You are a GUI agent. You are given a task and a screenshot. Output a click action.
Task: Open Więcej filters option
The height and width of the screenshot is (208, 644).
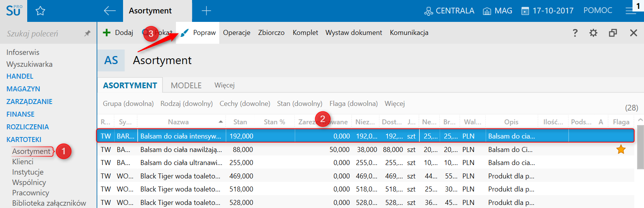pyautogui.click(x=395, y=104)
